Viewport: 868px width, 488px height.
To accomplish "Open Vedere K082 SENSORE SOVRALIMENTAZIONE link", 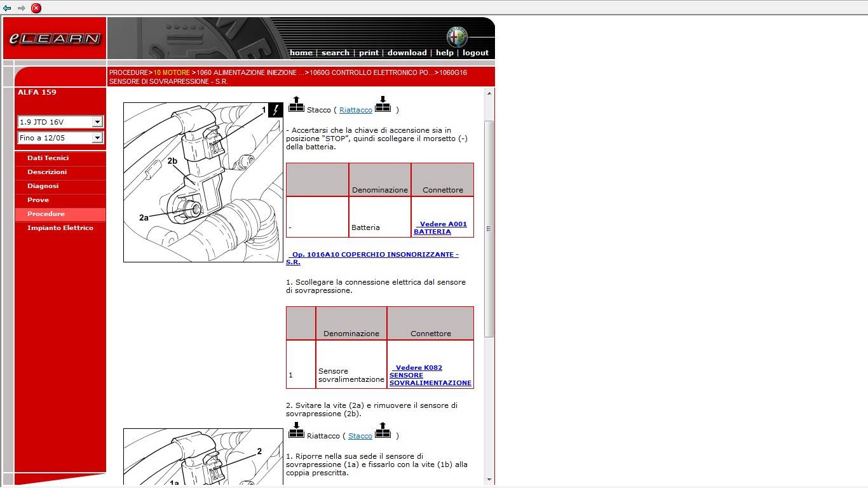I will coord(430,376).
